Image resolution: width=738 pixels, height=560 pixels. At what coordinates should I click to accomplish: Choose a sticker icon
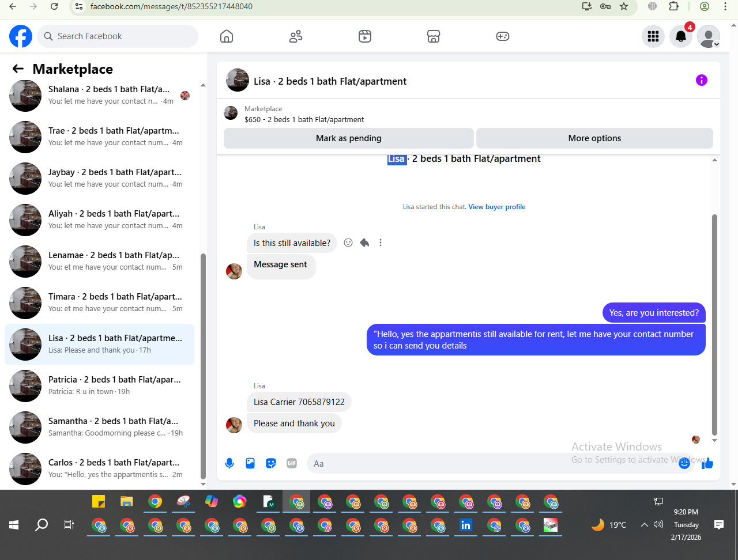tap(271, 463)
